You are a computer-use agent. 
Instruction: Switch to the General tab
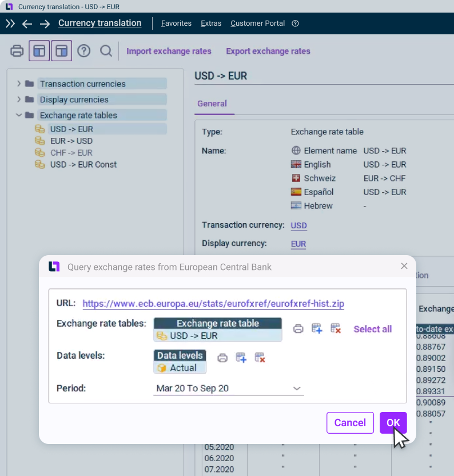coord(212,104)
